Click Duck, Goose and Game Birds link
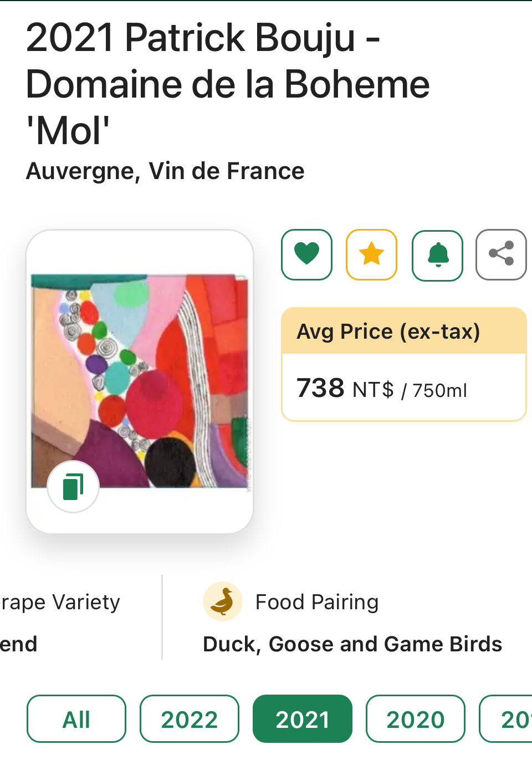The height and width of the screenshot is (770, 532). 352,644
